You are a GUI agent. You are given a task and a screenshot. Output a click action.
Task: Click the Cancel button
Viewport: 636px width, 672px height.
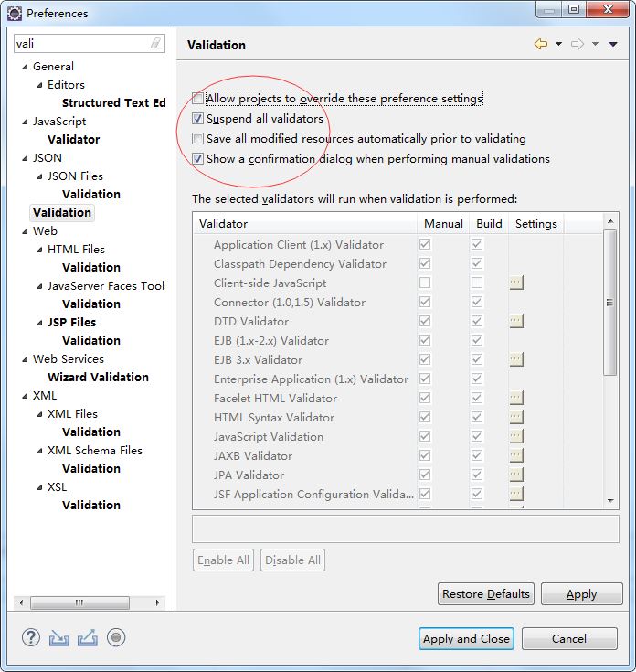coord(569,638)
